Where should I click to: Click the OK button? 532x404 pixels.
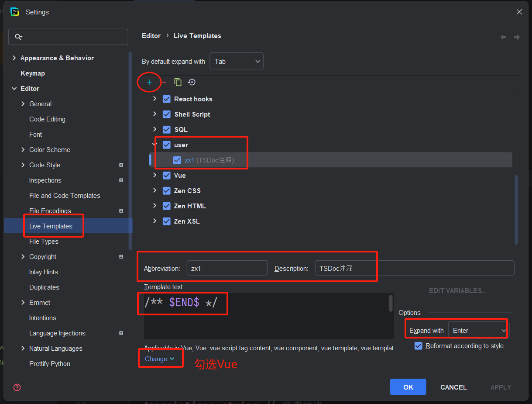408,387
